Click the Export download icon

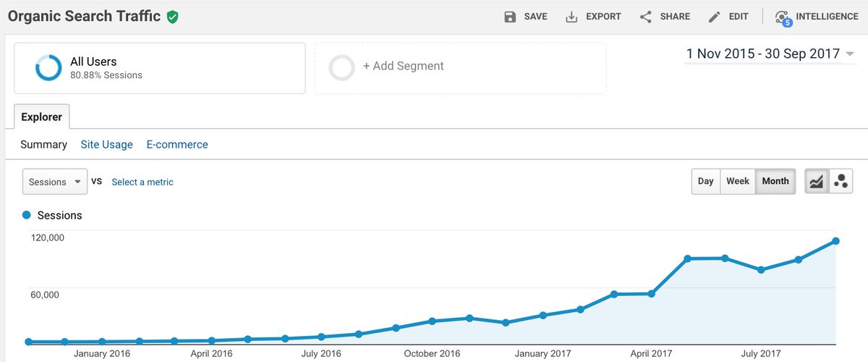(x=571, y=17)
